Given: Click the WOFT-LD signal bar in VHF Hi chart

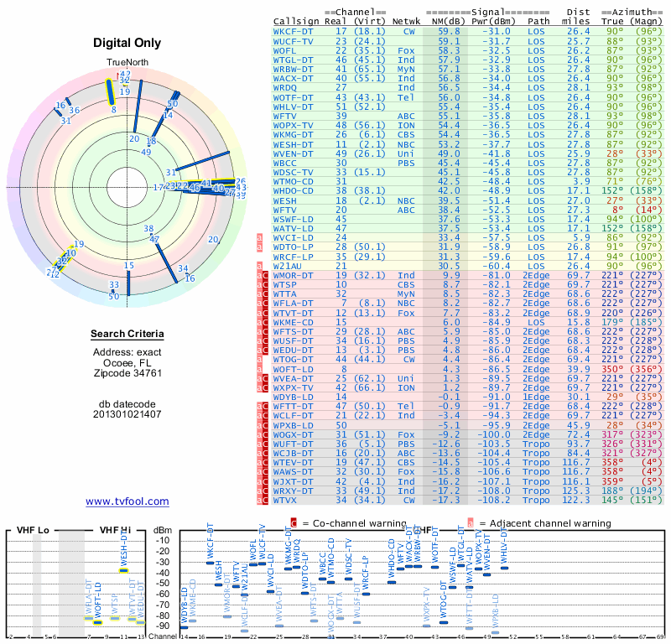Looking at the screenshot, I should tap(98, 622).
